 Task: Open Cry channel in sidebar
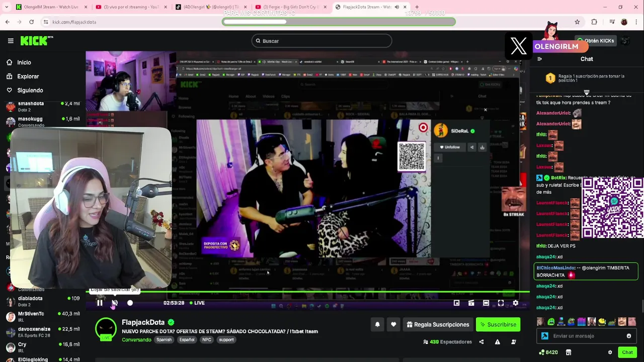tap(43, 347)
